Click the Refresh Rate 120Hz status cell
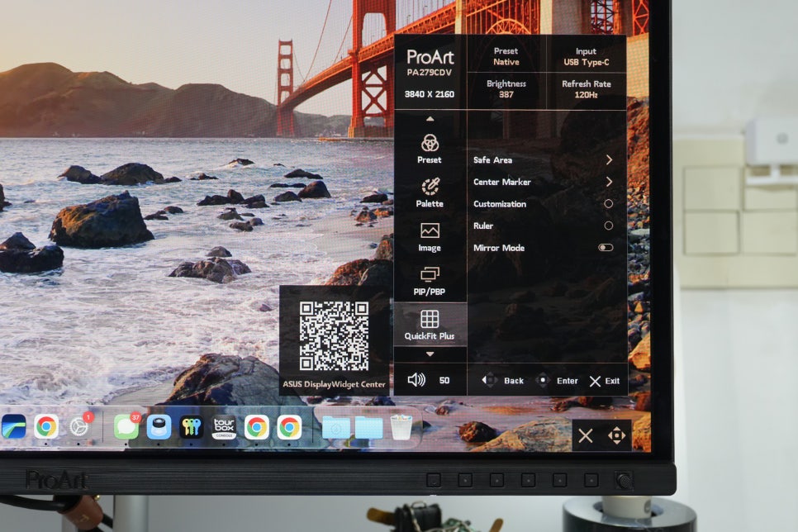 [x=587, y=89]
